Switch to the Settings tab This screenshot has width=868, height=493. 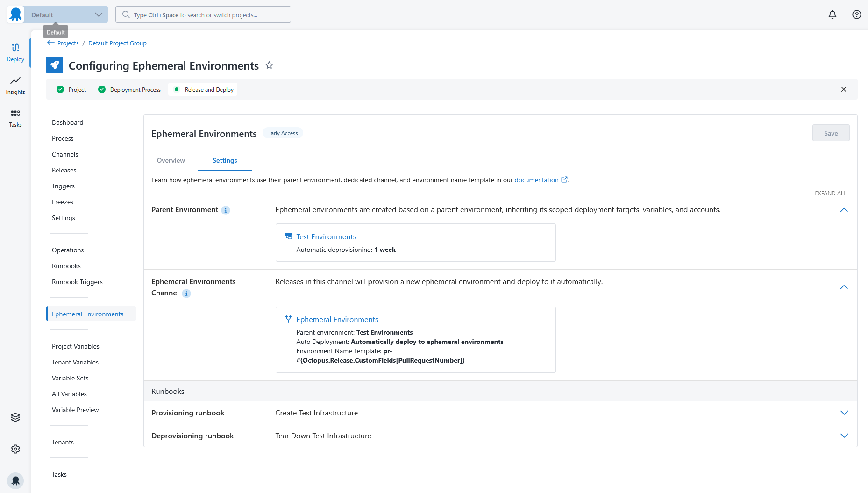(x=225, y=160)
